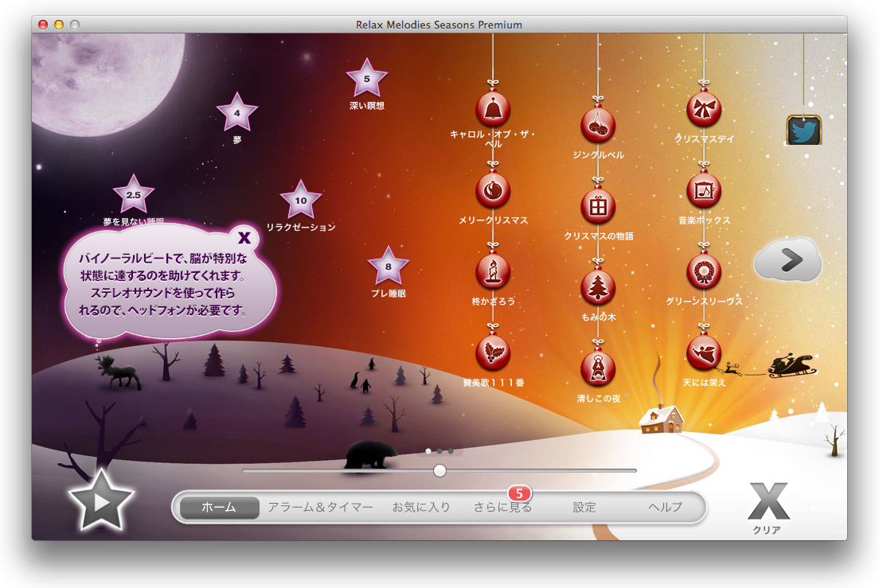Viewport: 879px width, 588px height.
Task: Select the クリスマスの物語 gift box ornament
Action: [x=598, y=206]
